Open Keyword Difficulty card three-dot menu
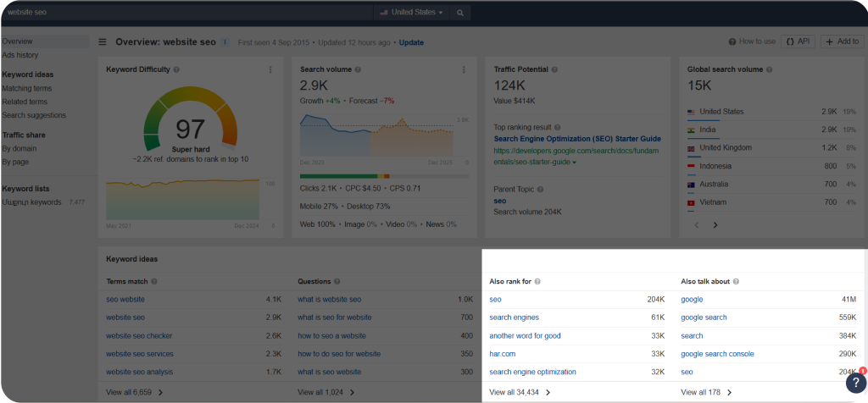 pyautogui.click(x=270, y=69)
